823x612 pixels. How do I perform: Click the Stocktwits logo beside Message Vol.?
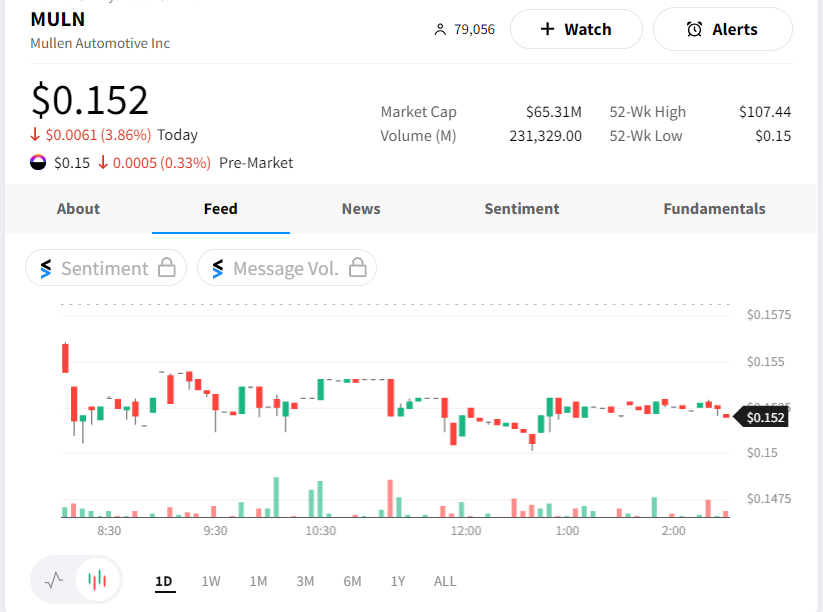pyautogui.click(x=217, y=268)
